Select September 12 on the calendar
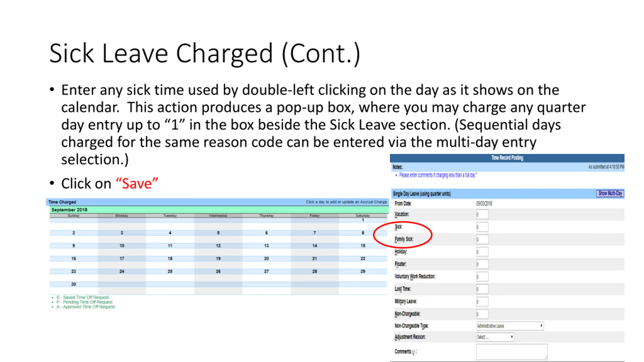 pyautogui.click(x=218, y=246)
